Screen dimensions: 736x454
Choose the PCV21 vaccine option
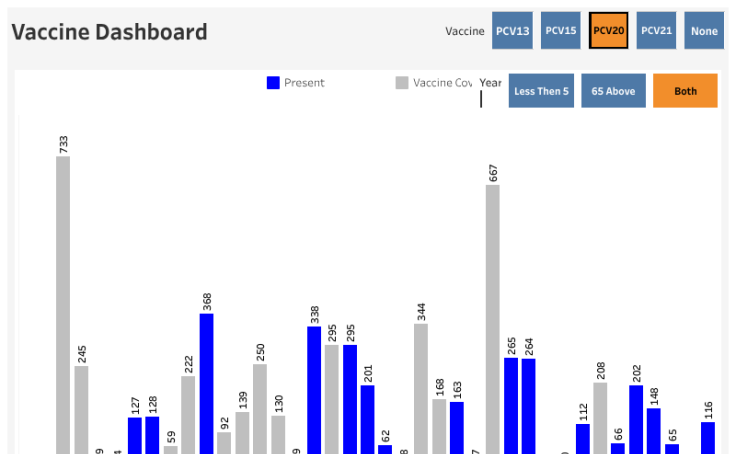point(656,31)
